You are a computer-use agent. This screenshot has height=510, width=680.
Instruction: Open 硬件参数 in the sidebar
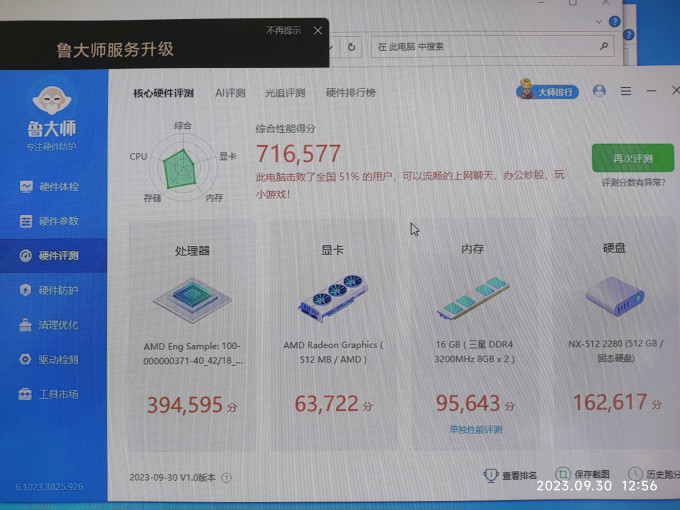49,221
